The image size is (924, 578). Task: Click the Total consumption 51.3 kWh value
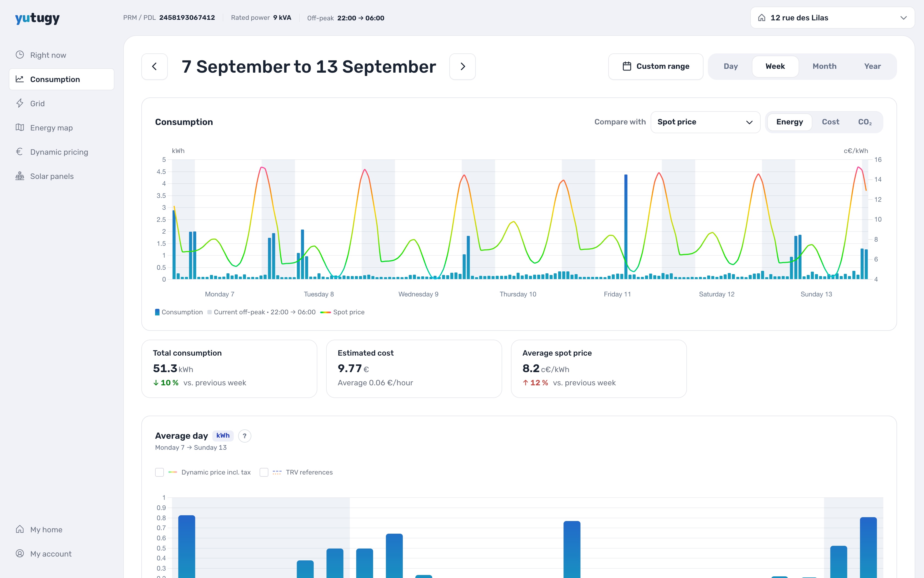[x=173, y=369]
